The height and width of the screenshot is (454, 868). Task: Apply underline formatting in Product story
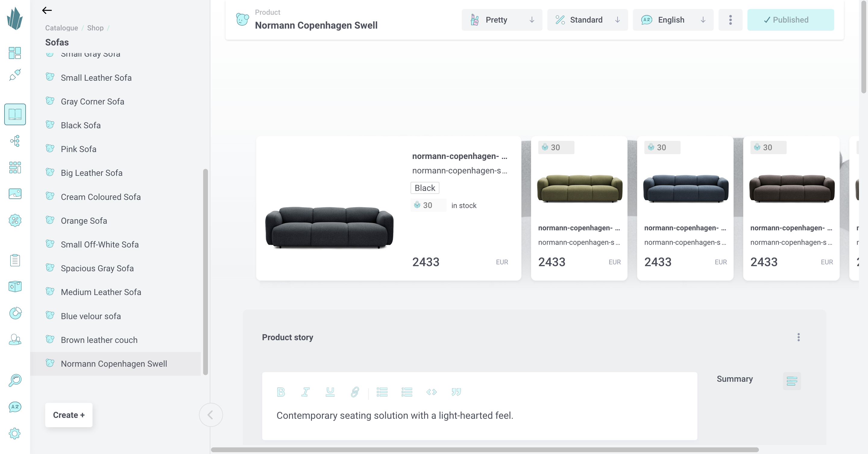pos(330,392)
